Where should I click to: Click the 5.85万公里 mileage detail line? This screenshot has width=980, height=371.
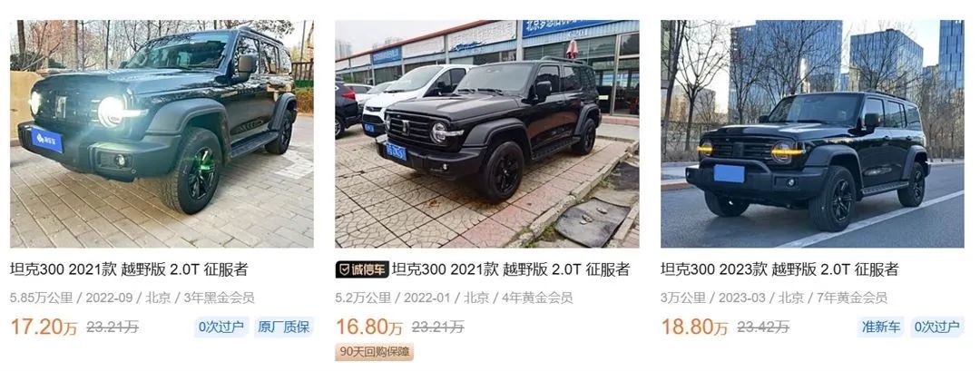132,298
